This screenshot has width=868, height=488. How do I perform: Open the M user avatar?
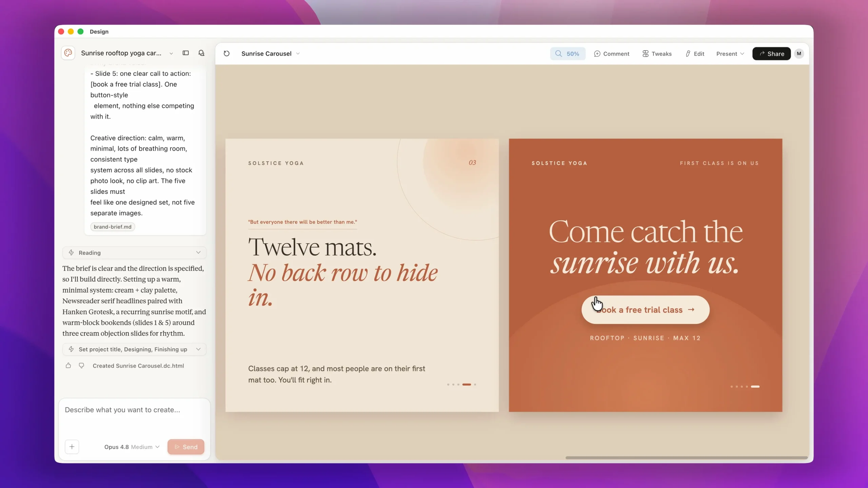coord(799,54)
